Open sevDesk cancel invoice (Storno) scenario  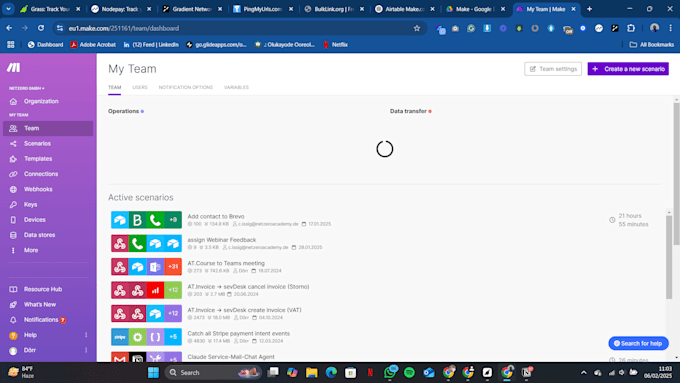coord(248,286)
